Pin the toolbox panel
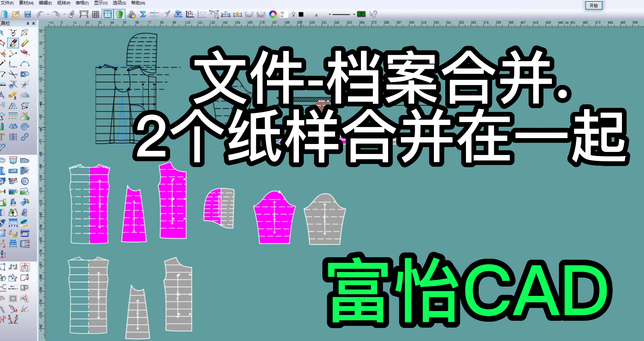644x341 pixels. click(28, 23)
